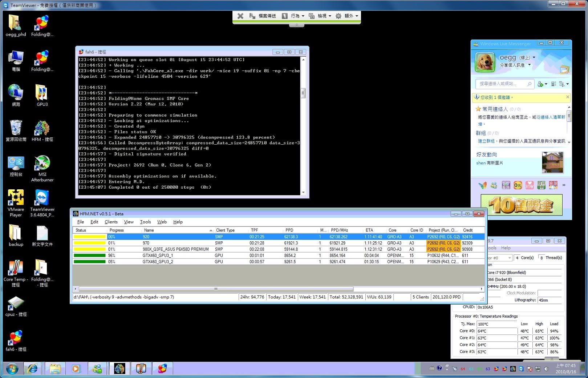Select the MSI Afterburner desktop icon

42,168
